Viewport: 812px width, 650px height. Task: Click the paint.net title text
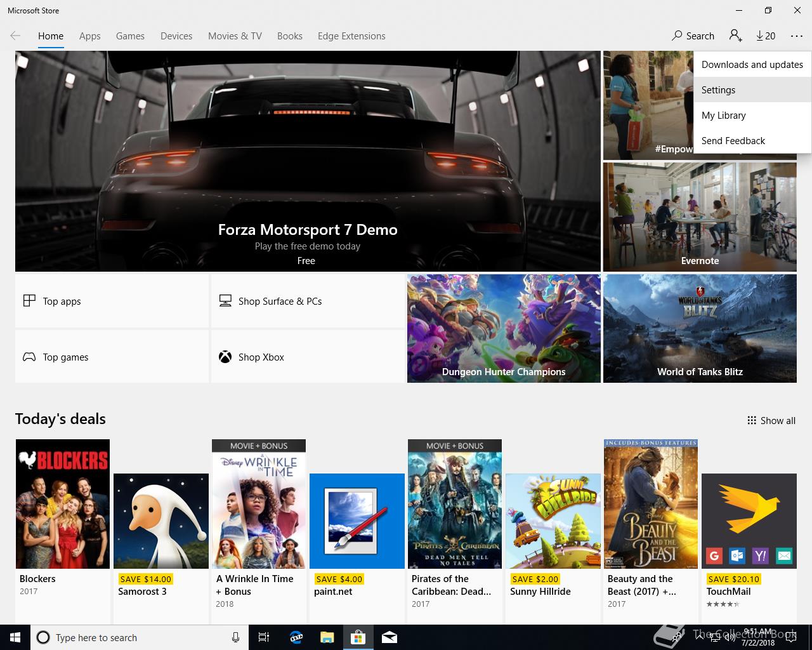[x=333, y=592]
